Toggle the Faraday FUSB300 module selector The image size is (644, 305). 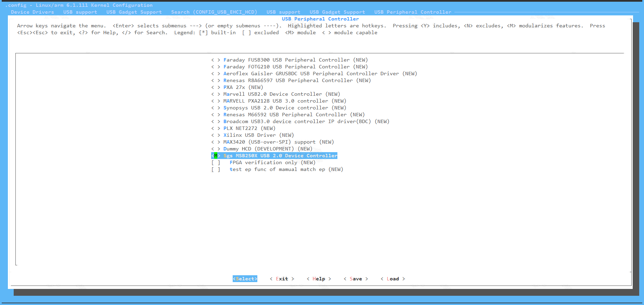[x=216, y=60]
